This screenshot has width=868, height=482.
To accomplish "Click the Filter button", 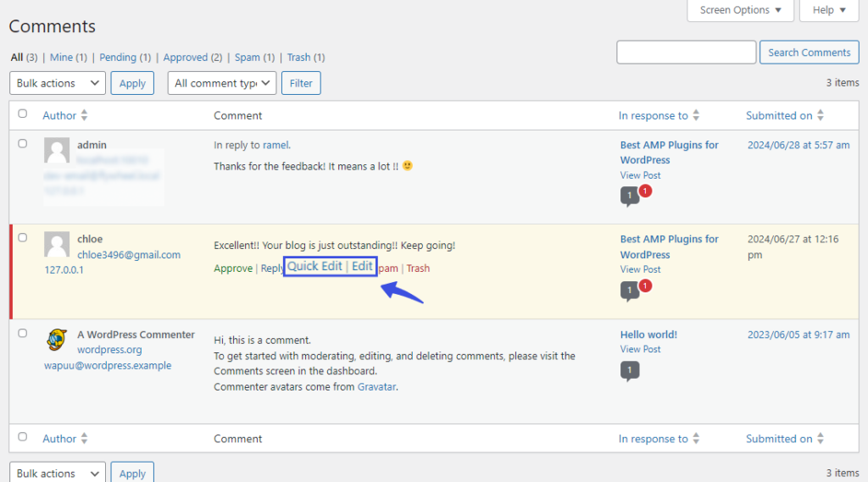I will pos(301,83).
